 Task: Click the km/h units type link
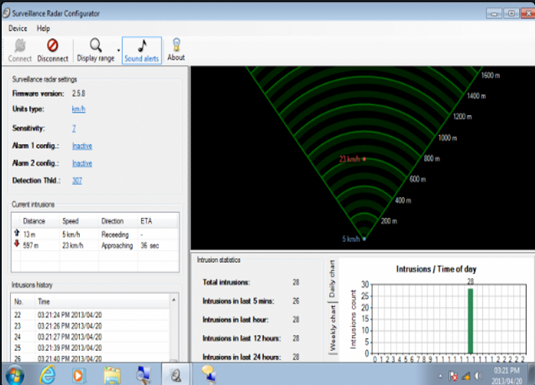tap(78, 109)
